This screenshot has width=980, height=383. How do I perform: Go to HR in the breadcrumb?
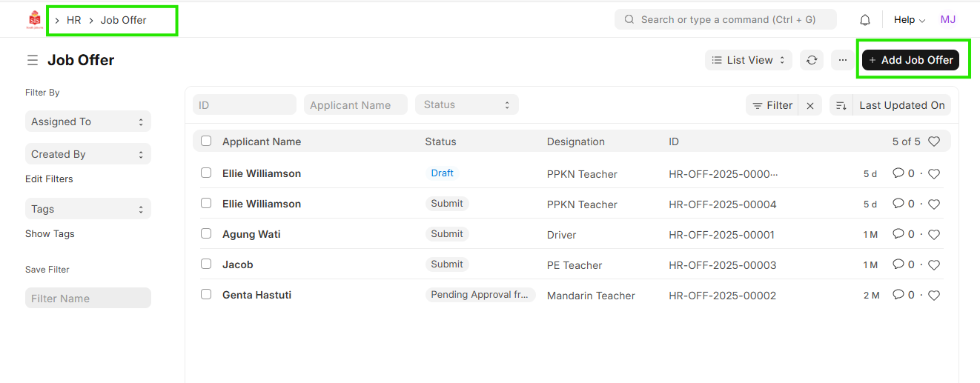(73, 20)
